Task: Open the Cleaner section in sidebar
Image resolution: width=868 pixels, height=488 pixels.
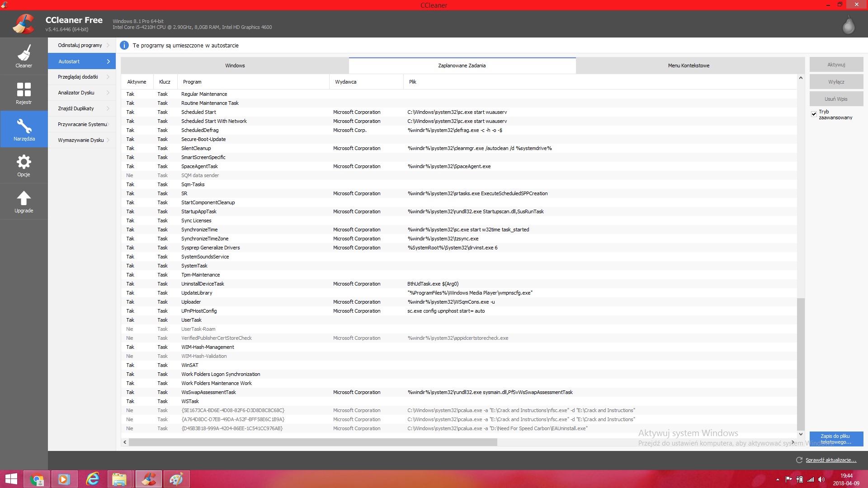Action: tap(24, 56)
